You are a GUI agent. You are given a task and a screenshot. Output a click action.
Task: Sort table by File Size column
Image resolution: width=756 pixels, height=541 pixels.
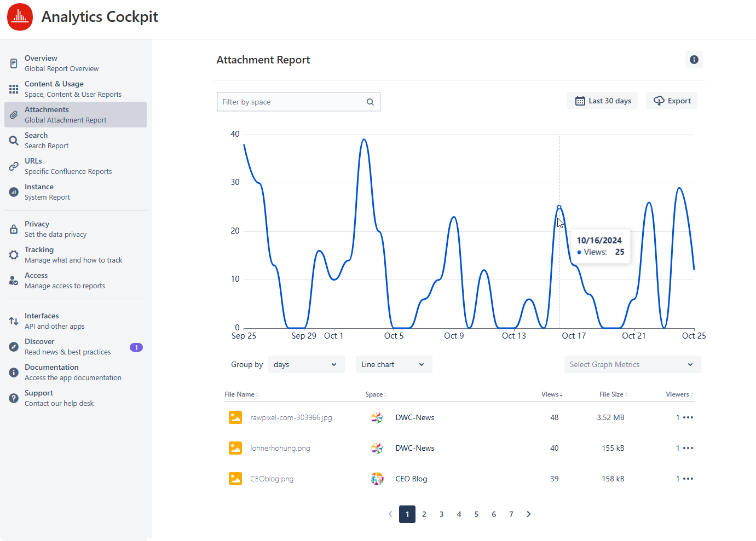tap(613, 394)
